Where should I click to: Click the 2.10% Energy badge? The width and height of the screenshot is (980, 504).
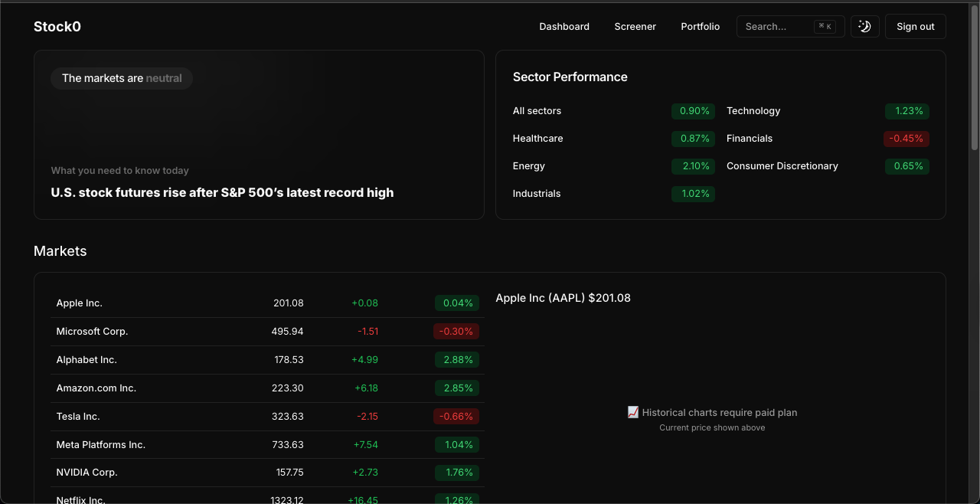(694, 166)
